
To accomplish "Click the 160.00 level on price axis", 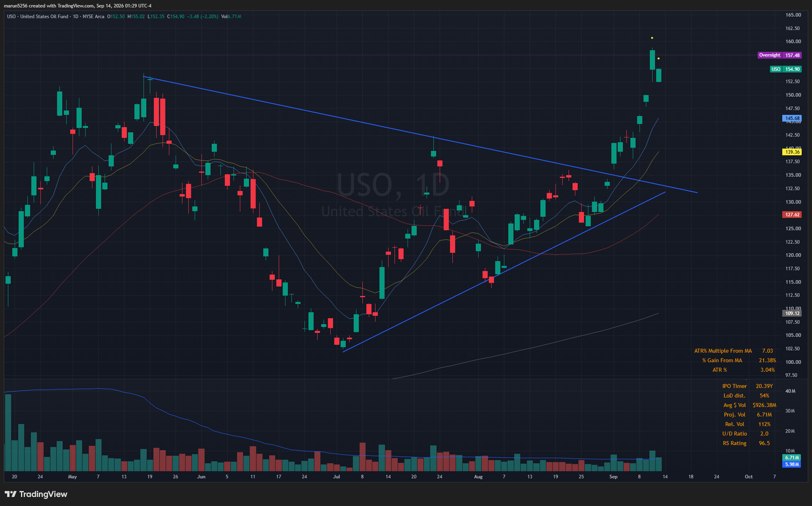I will 793,42.
